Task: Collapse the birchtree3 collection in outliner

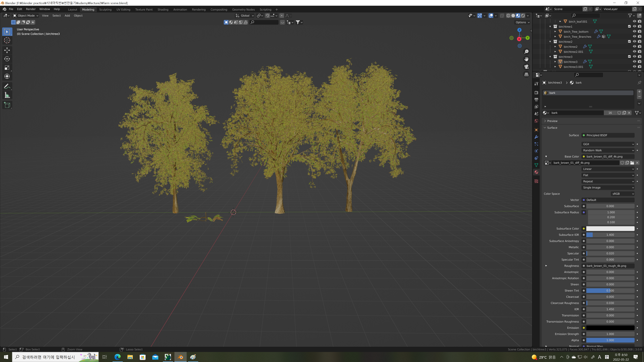Action: (550, 57)
